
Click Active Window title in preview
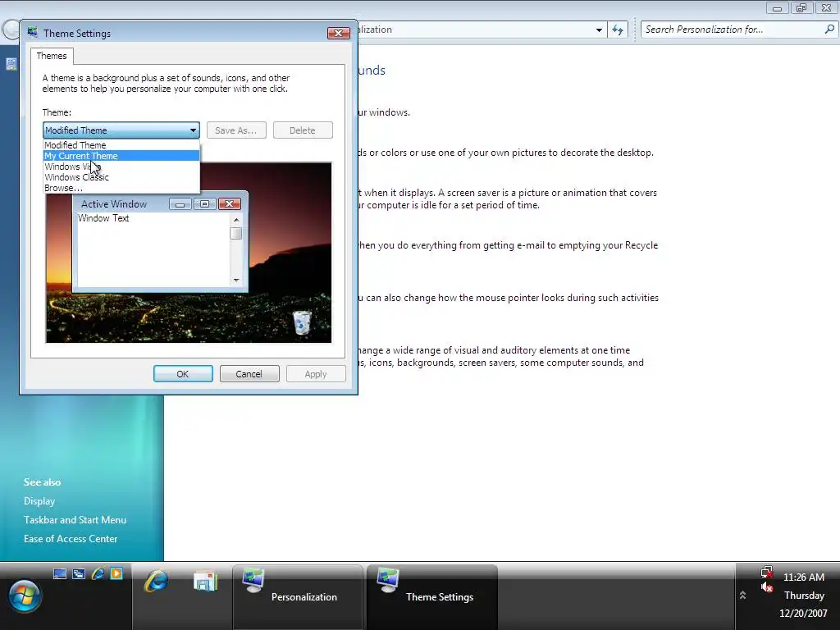[113, 204]
